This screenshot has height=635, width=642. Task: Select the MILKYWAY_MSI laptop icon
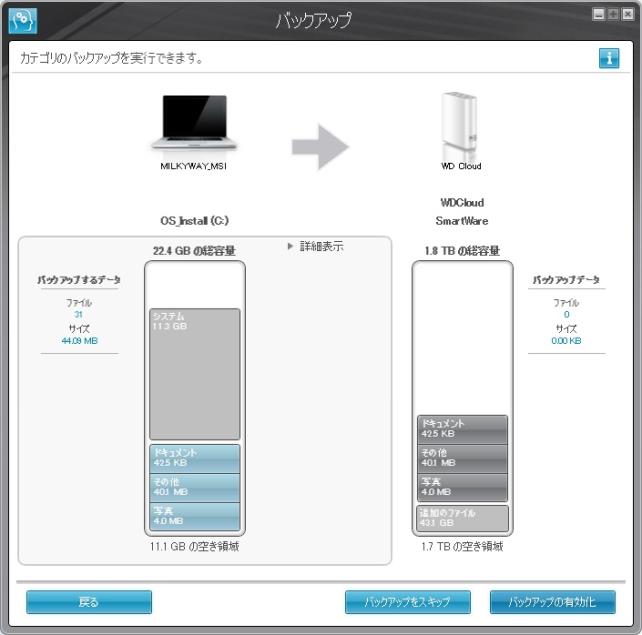[194, 123]
